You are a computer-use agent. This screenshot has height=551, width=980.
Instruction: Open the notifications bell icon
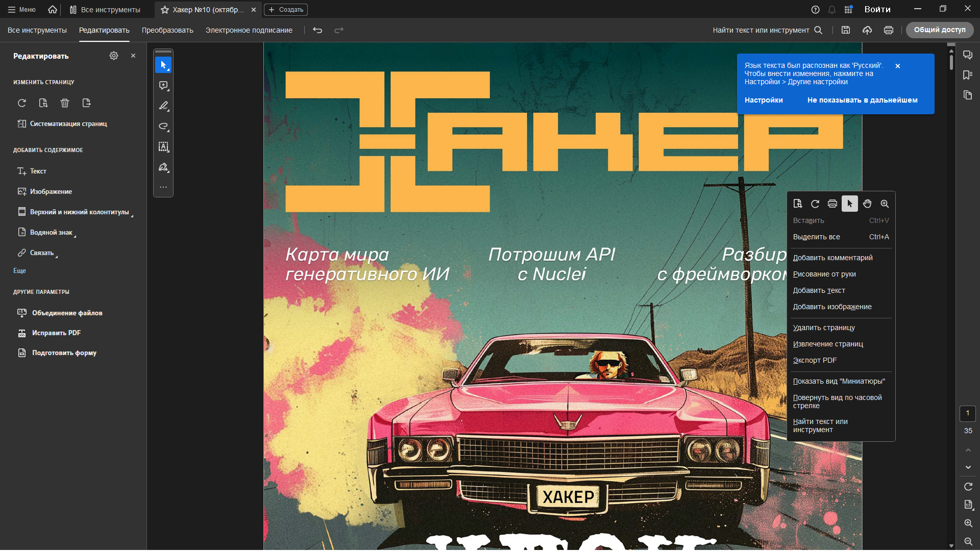(832, 9)
